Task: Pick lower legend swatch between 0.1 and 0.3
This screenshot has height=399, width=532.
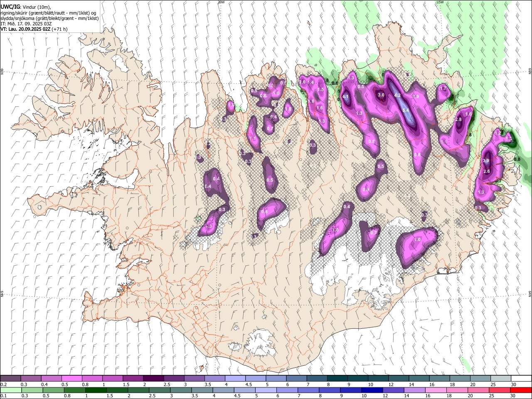Action: (11, 390)
